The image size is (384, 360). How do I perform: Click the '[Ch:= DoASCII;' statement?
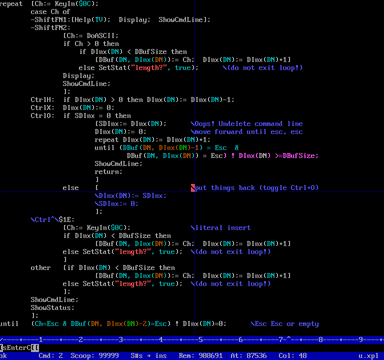click(90, 36)
